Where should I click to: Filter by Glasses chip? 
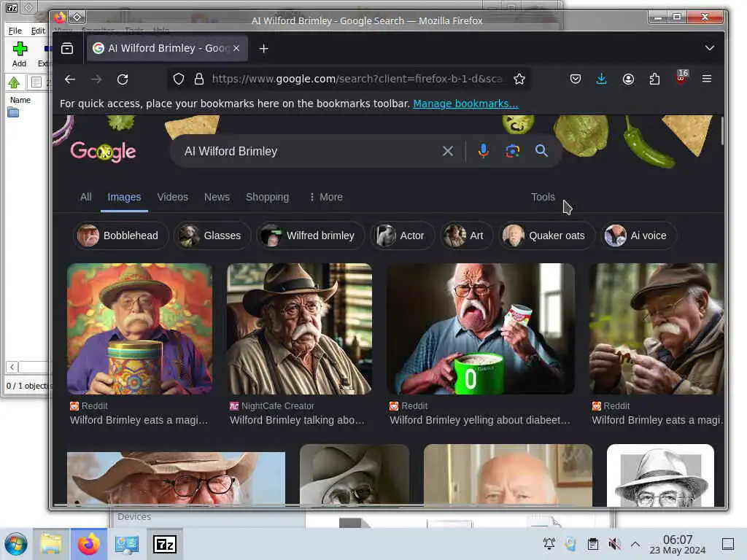[x=212, y=236]
